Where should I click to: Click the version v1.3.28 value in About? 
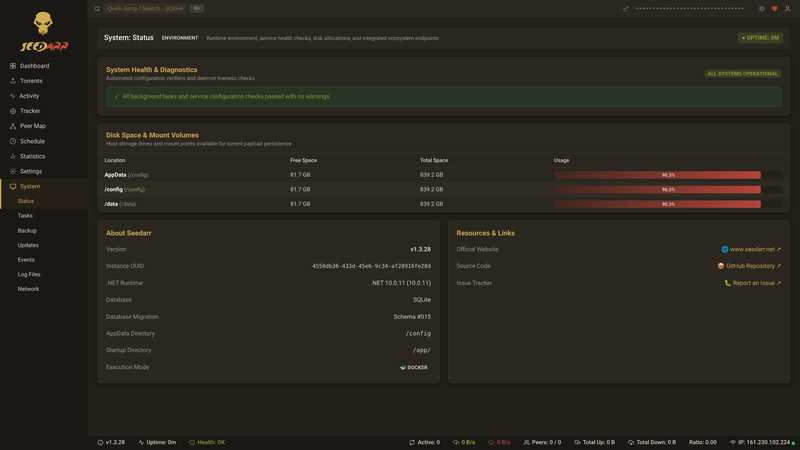point(420,249)
